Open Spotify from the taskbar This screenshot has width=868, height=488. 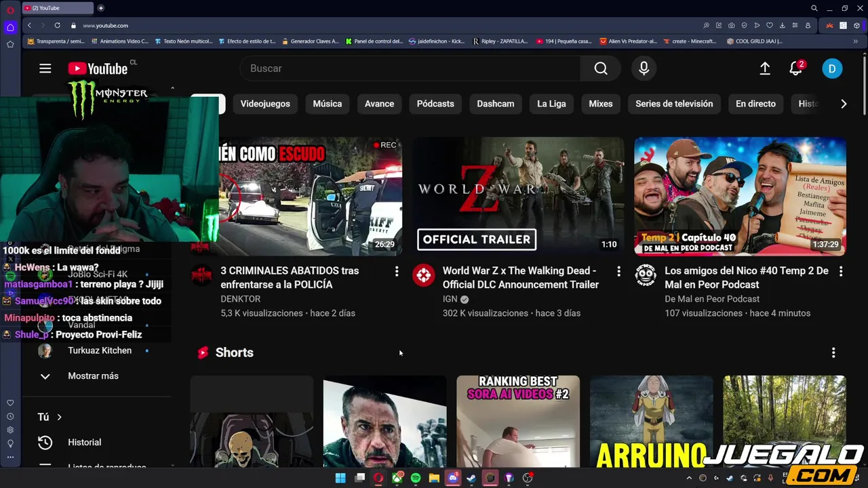click(416, 478)
